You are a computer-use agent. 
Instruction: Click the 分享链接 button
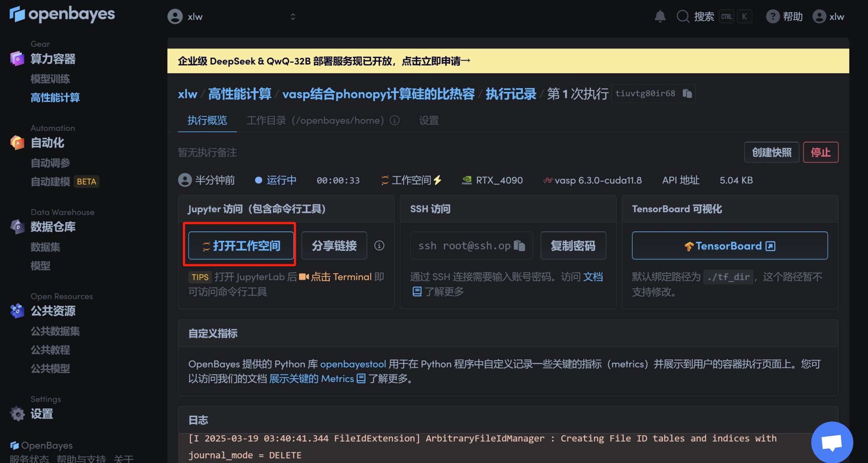click(334, 245)
